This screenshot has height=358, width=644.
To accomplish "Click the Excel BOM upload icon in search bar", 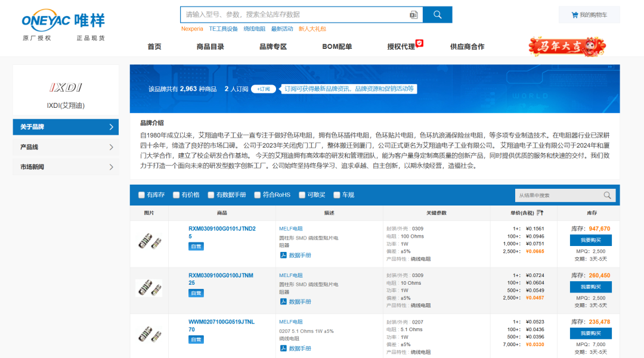I will (x=414, y=14).
